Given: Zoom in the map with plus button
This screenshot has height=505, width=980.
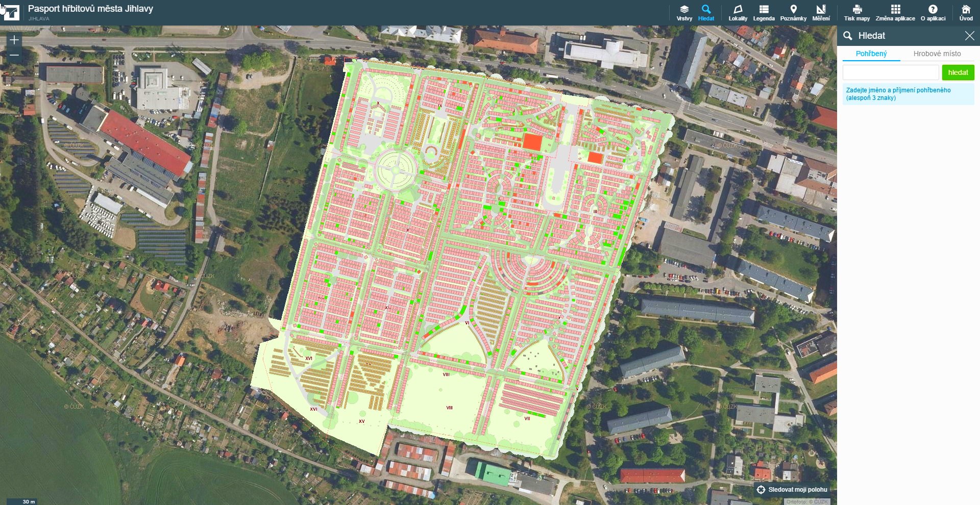Looking at the screenshot, I should point(14,40).
